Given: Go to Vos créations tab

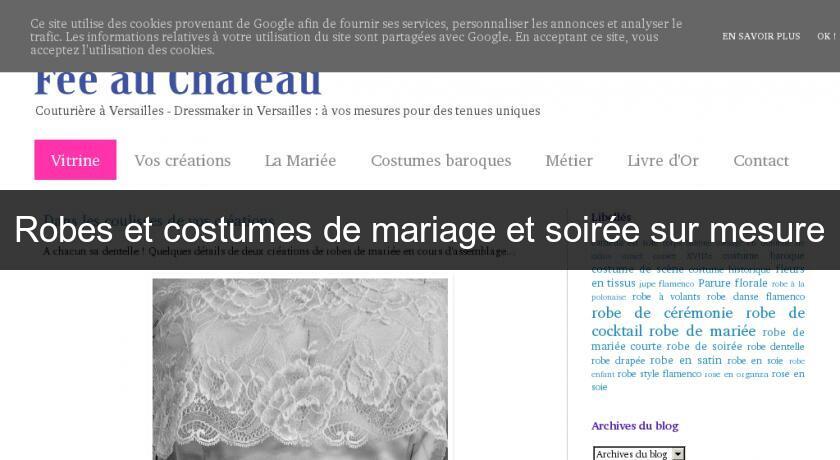Looking at the screenshot, I should tap(183, 160).
